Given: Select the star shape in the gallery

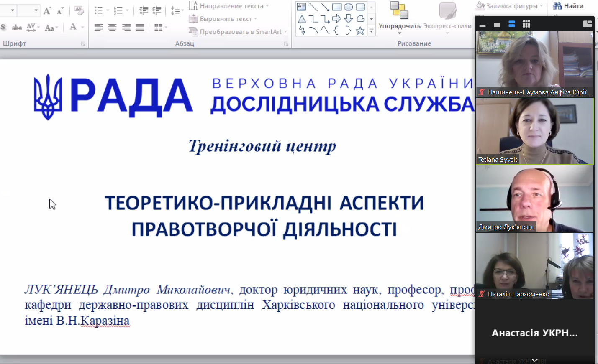Looking at the screenshot, I should tap(360, 31).
